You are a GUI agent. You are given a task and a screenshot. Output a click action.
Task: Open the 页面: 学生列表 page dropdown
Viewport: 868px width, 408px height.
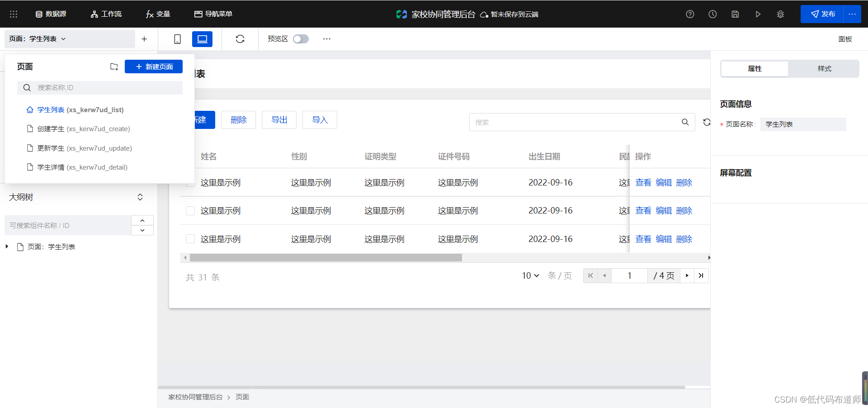(70, 39)
